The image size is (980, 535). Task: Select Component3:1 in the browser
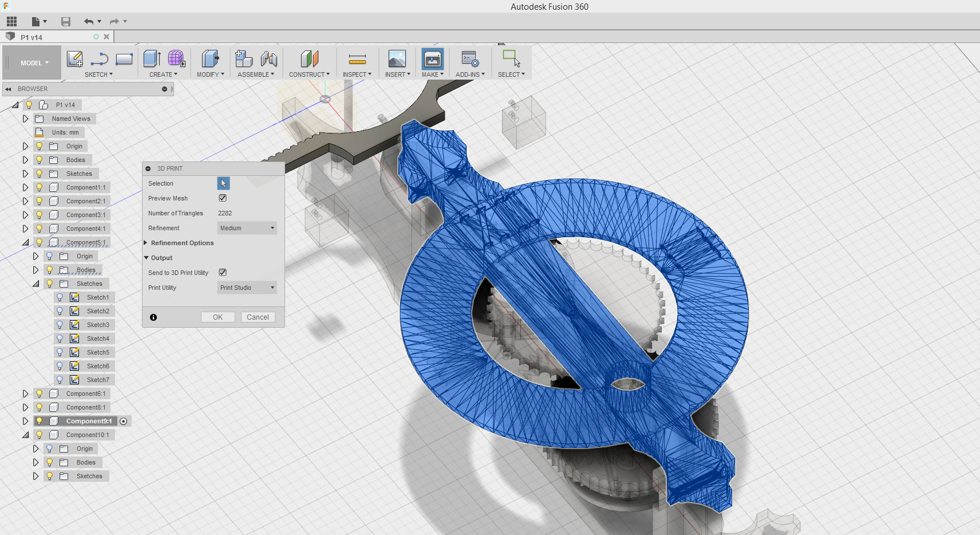tap(86, 215)
